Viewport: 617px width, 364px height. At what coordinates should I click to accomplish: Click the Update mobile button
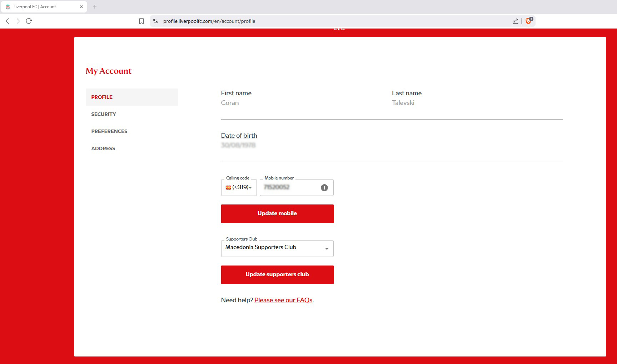pos(277,214)
